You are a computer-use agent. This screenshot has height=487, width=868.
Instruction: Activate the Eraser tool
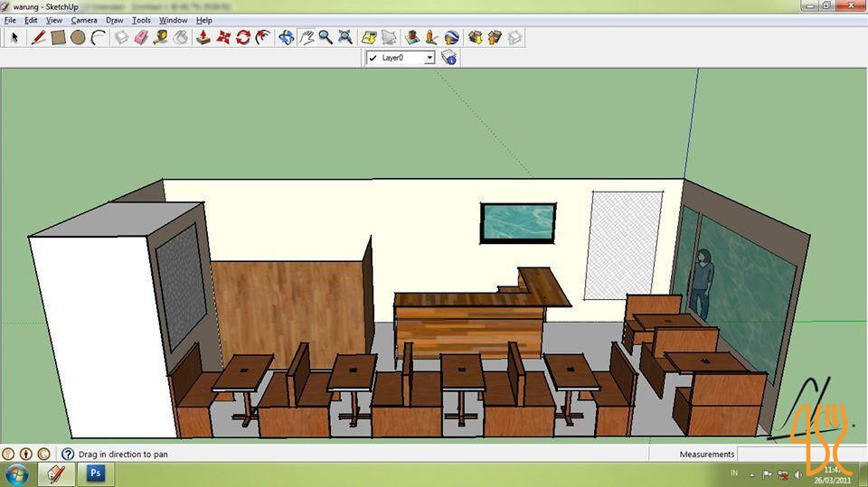(x=140, y=38)
